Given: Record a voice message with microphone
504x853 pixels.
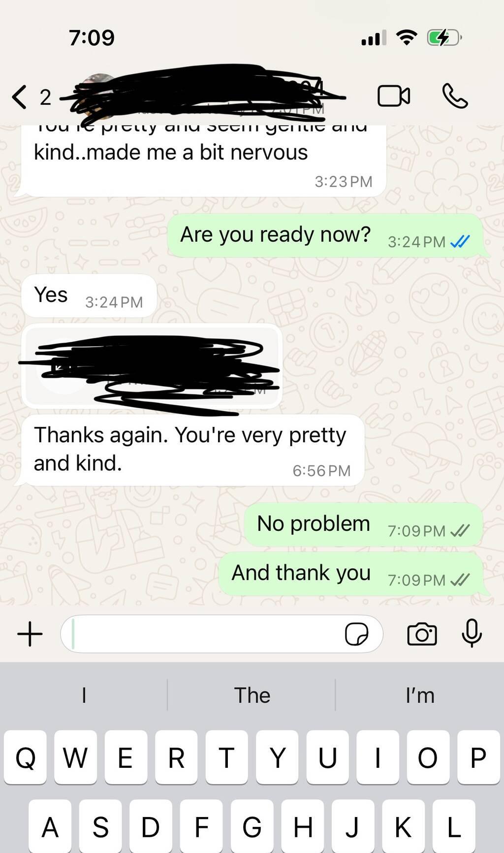Looking at the screenshot, I should pos(472,633).
